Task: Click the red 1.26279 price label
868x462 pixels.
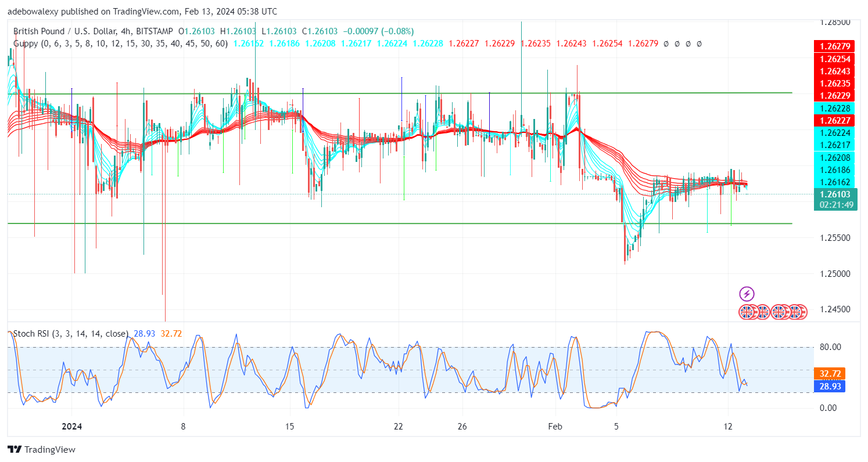Action: (x=834, y=46)
